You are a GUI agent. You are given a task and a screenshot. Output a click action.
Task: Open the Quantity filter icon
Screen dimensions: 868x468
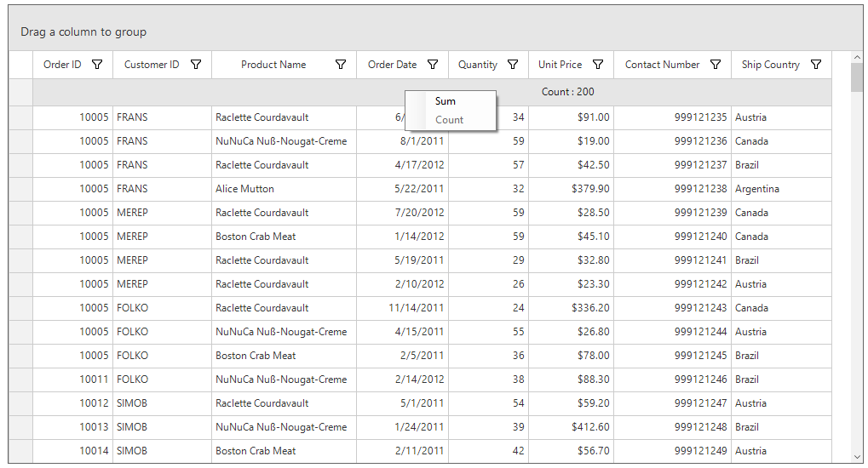(x=513, y=65)
